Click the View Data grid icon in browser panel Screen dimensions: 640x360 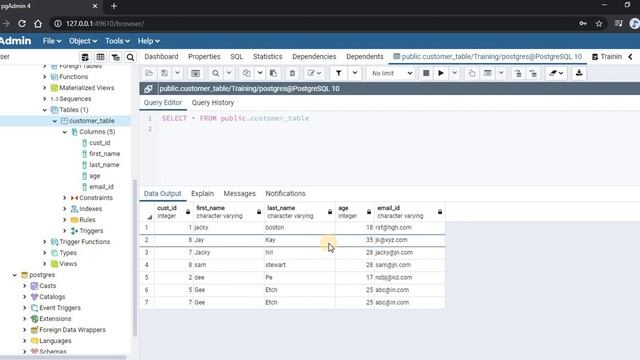[x=100, y=57]
